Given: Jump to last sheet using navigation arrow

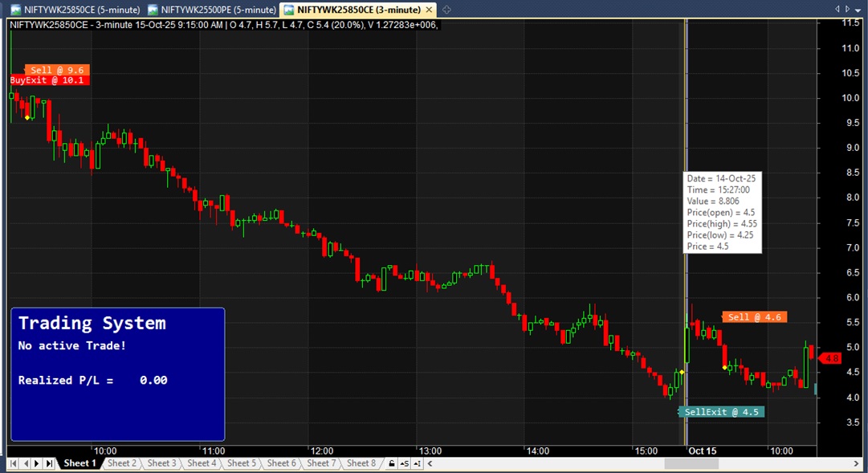Looking at the screenshot, I should [49, 463].
